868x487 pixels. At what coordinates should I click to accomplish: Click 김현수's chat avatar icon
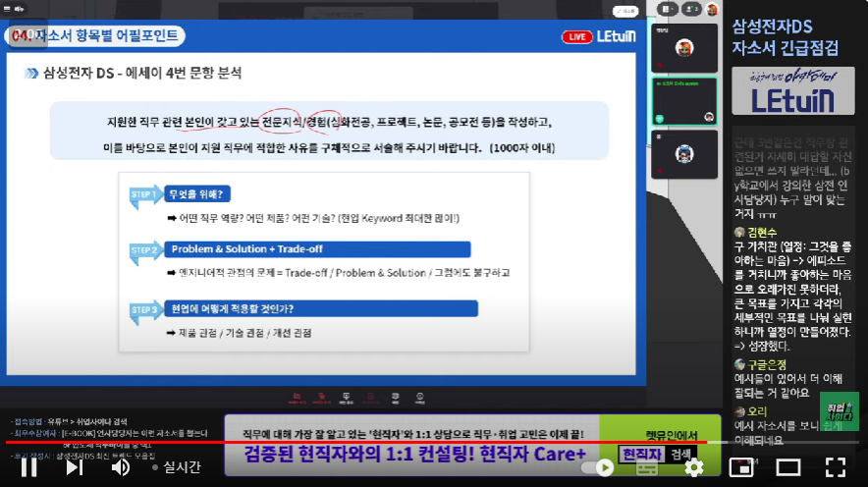(x=739, y=233)
